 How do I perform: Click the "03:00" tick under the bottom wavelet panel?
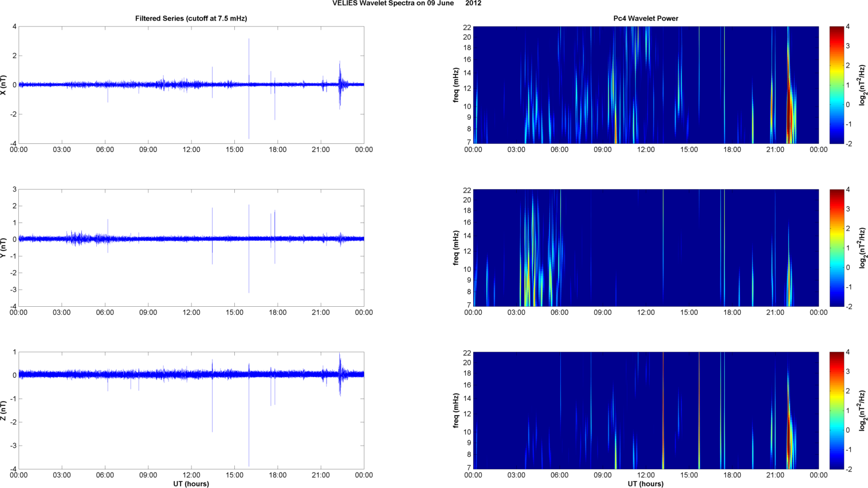[516, 475]
